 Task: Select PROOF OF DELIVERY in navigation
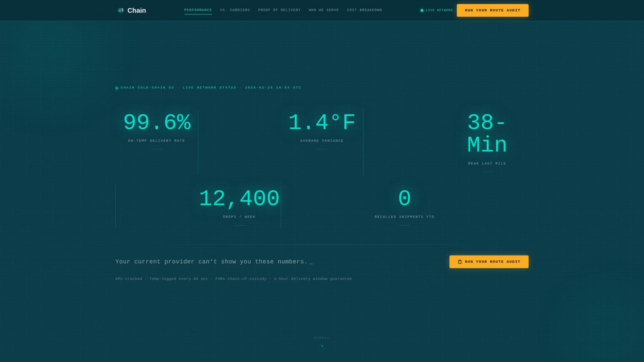click(x=279, y=10)
